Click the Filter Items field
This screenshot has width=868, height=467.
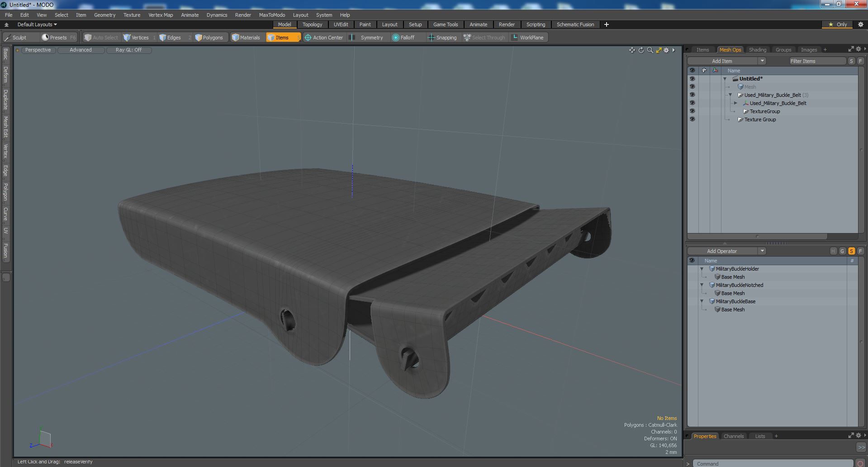[x=817, y=61]
